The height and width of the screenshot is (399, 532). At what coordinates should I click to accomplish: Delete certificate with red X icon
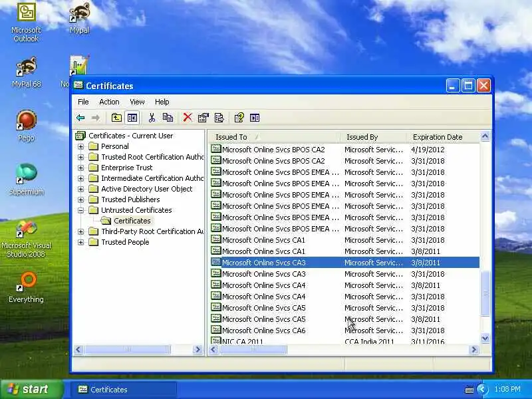188,118
